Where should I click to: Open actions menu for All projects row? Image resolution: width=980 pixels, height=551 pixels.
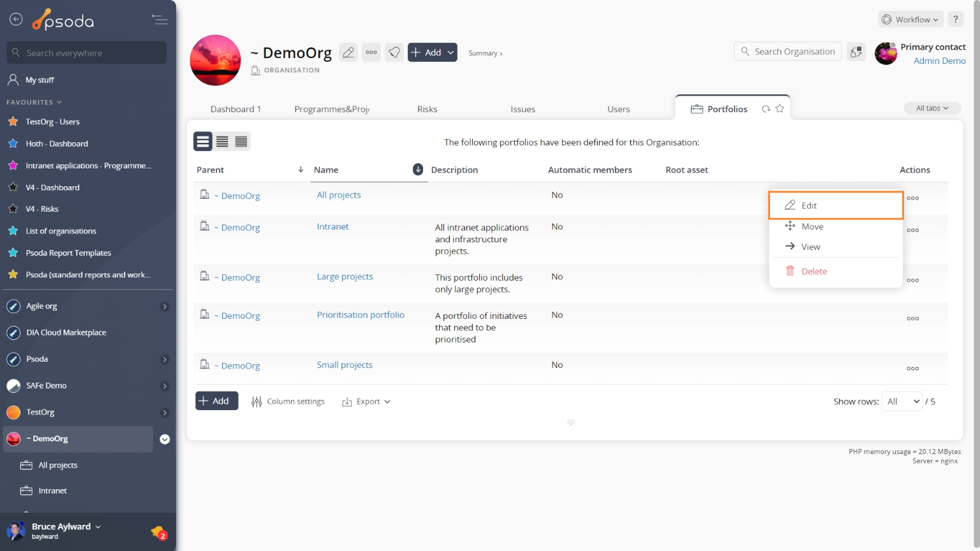click(912, 198)
